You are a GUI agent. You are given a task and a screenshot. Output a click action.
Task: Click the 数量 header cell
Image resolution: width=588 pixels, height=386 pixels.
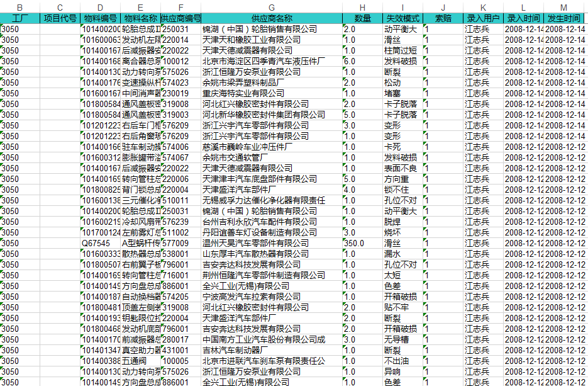362,18
